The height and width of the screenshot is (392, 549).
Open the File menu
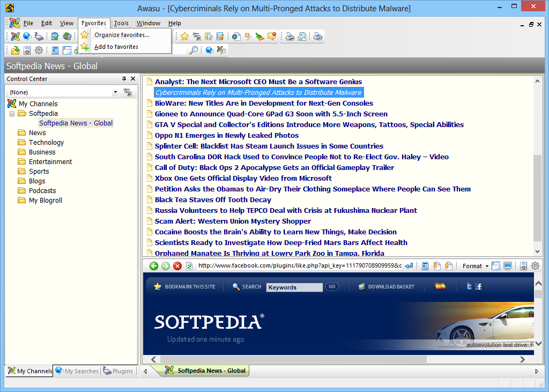tap(28, 23)
